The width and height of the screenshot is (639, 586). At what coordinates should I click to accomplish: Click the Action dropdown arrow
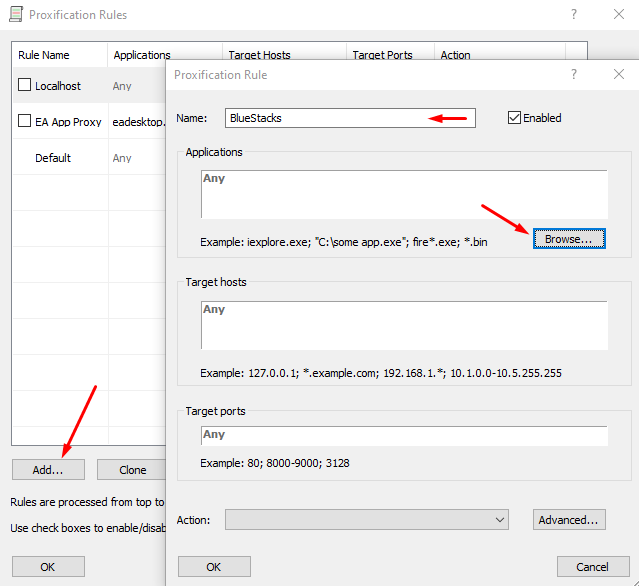tap(500, 520)
